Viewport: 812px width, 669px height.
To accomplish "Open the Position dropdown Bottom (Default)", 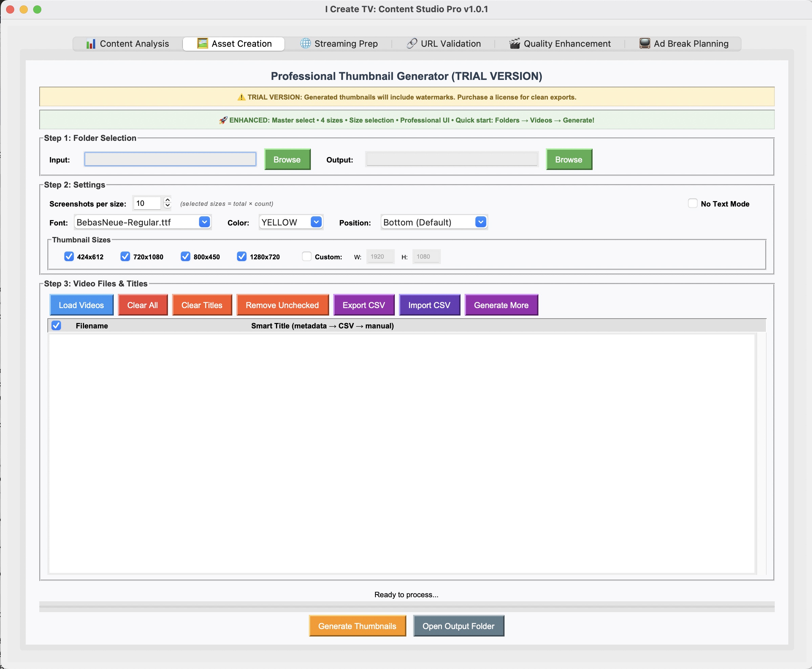I will pos(480,222).
